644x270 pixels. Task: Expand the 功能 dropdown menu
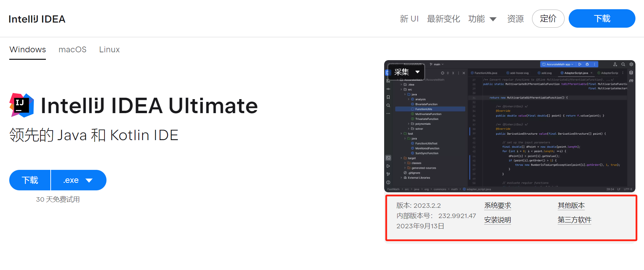(482, 19)
